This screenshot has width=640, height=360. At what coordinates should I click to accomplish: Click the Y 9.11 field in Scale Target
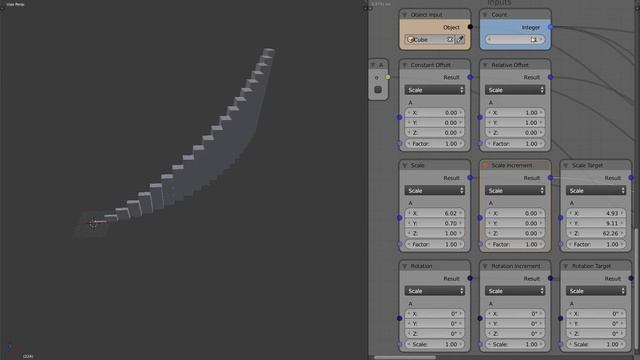(596, 223)
